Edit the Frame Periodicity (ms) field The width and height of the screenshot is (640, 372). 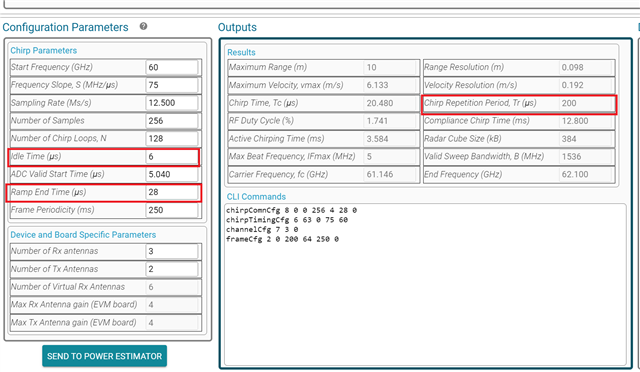[172, 210]
